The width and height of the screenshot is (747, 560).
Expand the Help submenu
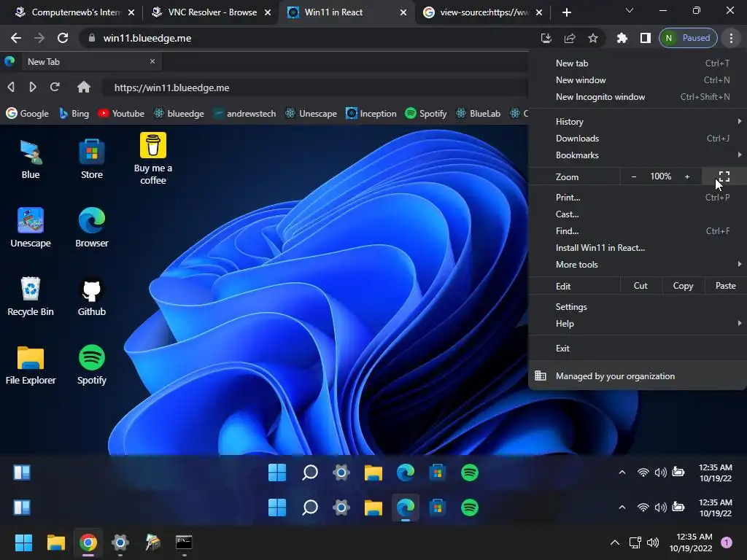pos(638,323)
